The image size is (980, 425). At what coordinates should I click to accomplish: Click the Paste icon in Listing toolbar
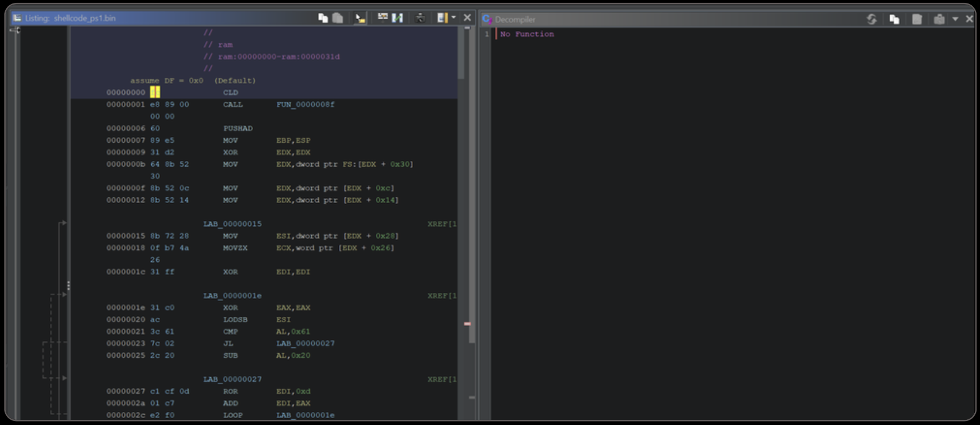(338, 18)
